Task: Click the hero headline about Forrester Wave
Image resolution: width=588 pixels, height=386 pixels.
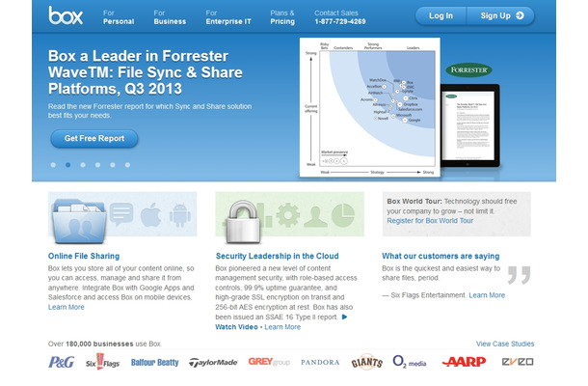Action: [x=146, y=72]
